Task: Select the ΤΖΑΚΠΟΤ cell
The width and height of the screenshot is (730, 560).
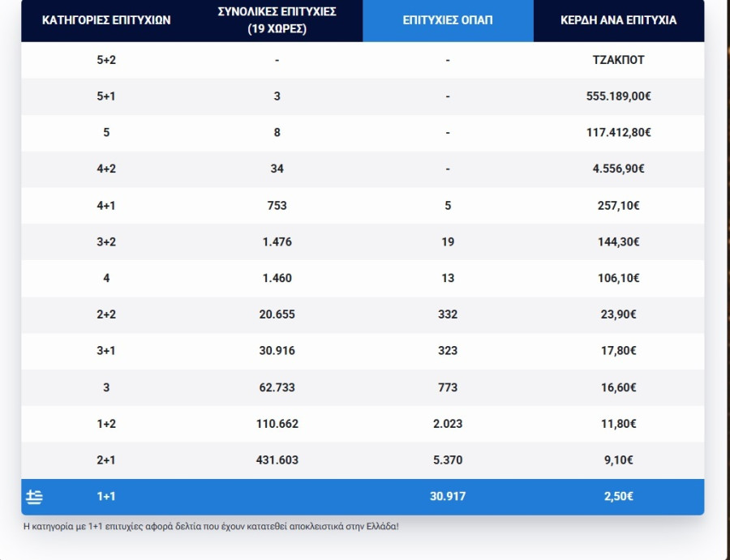Action: [x=618, y=60]
